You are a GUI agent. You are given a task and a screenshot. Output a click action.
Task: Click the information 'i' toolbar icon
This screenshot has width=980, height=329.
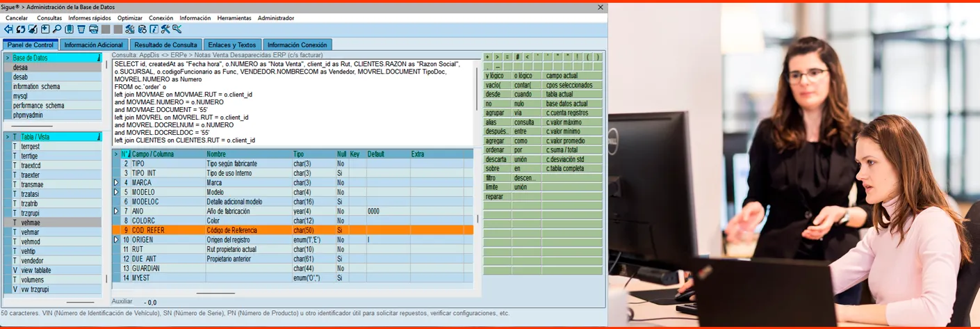(154, 29)
